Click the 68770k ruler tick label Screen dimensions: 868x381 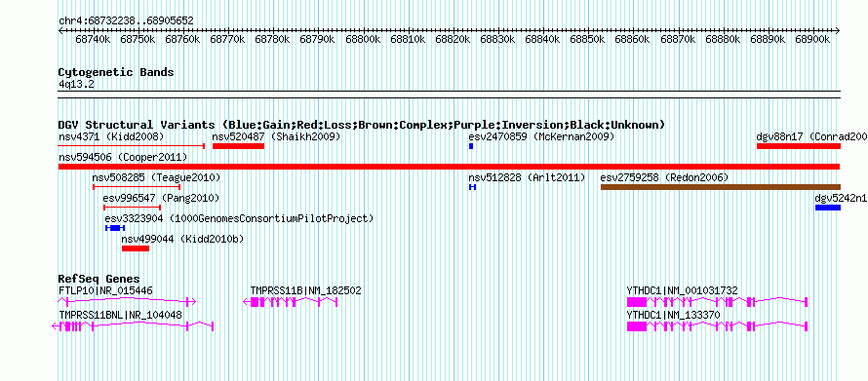(x=227, y=40)
